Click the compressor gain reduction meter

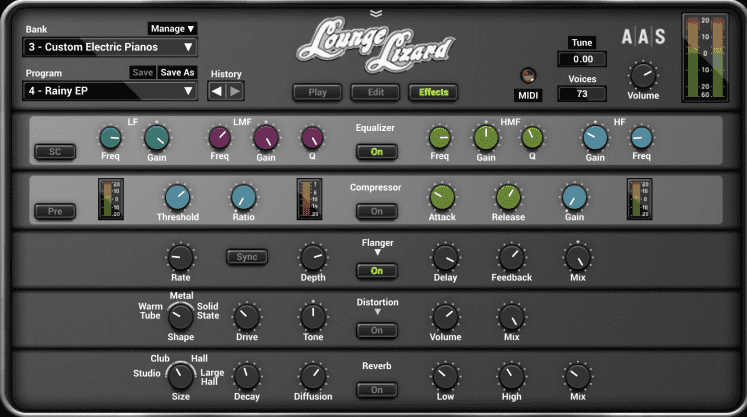[x=309, y=199]
